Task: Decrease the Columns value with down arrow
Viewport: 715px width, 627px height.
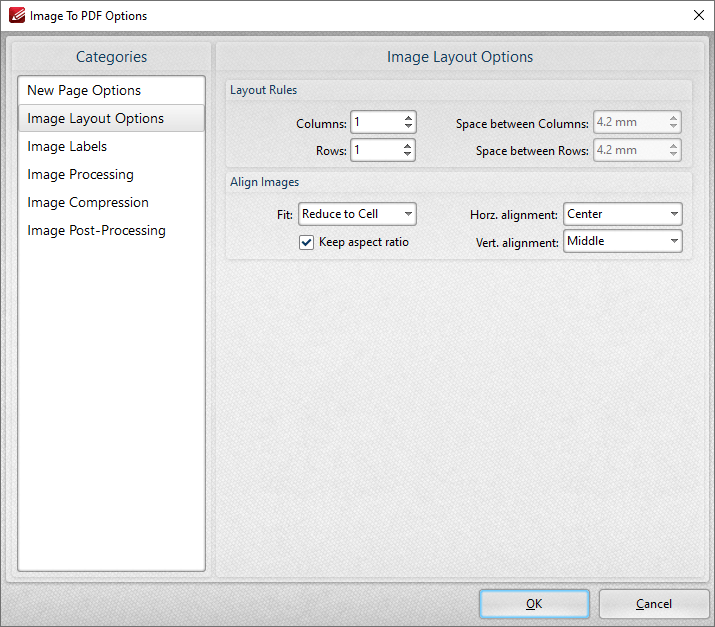Action: [408, 126]
